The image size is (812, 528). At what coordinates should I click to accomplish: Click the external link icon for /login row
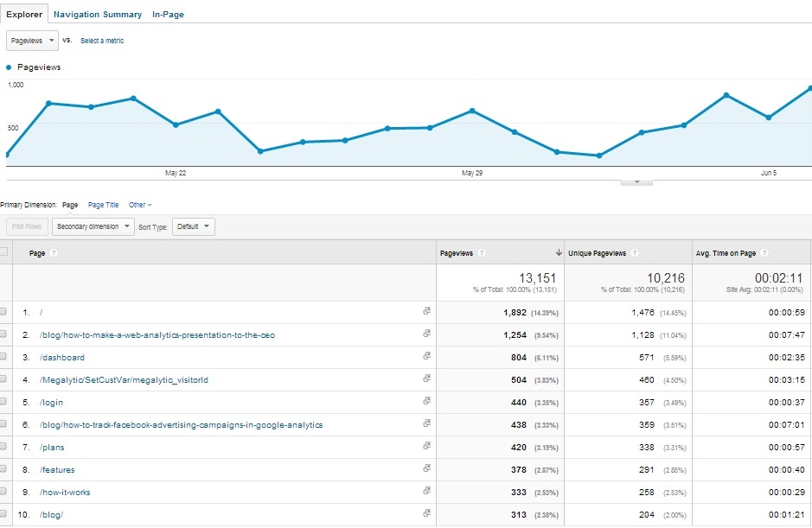tap(426, 402)
